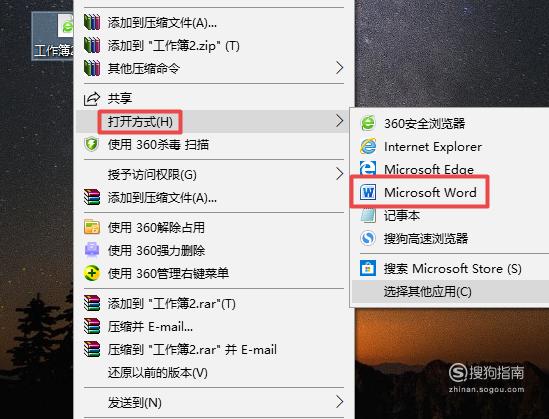The height and width of the screenshot is (419, 549).
Task: Click the icon beside 压缩并 E-mail...
Action: (92, 326)
